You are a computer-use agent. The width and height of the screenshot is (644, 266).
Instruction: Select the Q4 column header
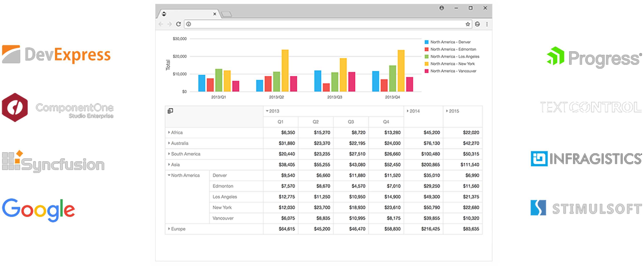coord(386,122)
